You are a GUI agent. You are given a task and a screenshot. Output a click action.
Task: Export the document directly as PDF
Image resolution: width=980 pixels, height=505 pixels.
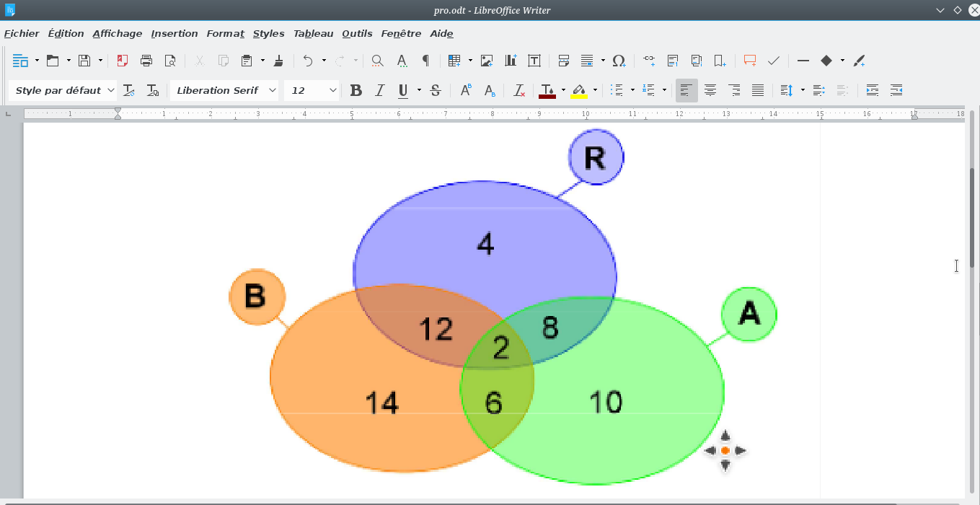[123, 61]
